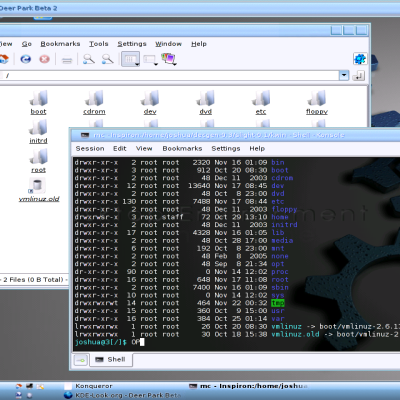
Task: Click the Konsole window title bar icon
Action: [x=85, y=135]
